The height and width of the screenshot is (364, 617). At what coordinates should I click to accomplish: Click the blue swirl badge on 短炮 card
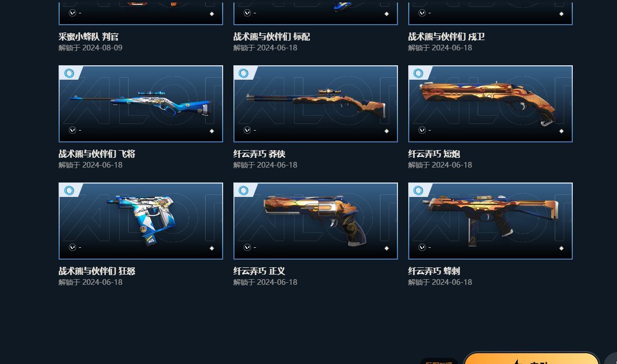coord(419,74)
